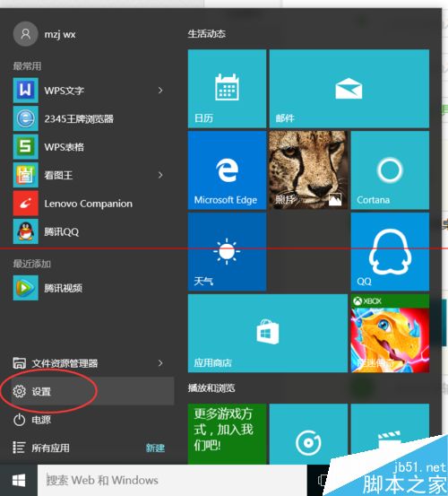Expand 文件资源管理器 submenu arrow
The height and width of the screenshot is (496, 448).
tap(160, 363)
